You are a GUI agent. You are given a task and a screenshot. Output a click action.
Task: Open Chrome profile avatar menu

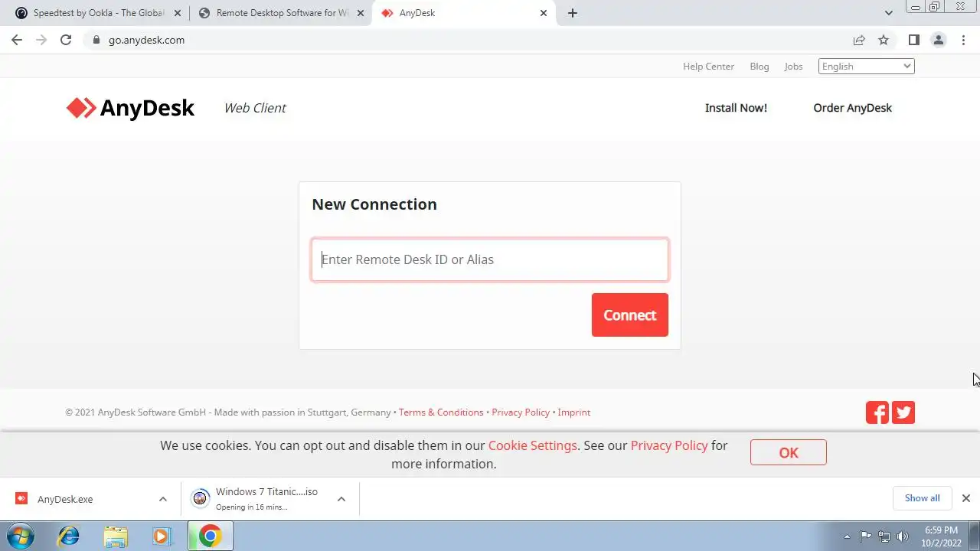938,40
